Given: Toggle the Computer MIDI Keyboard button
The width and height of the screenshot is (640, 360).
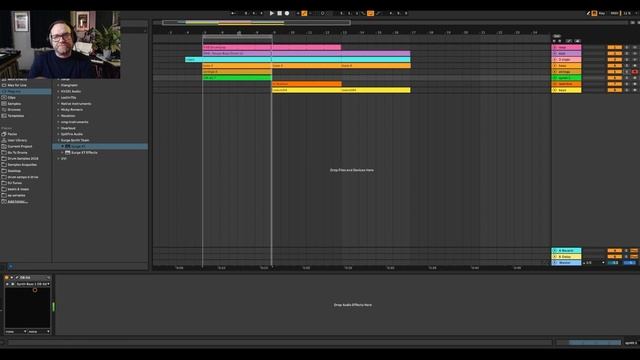Looking at the screenshot, I should pos(594,13).
